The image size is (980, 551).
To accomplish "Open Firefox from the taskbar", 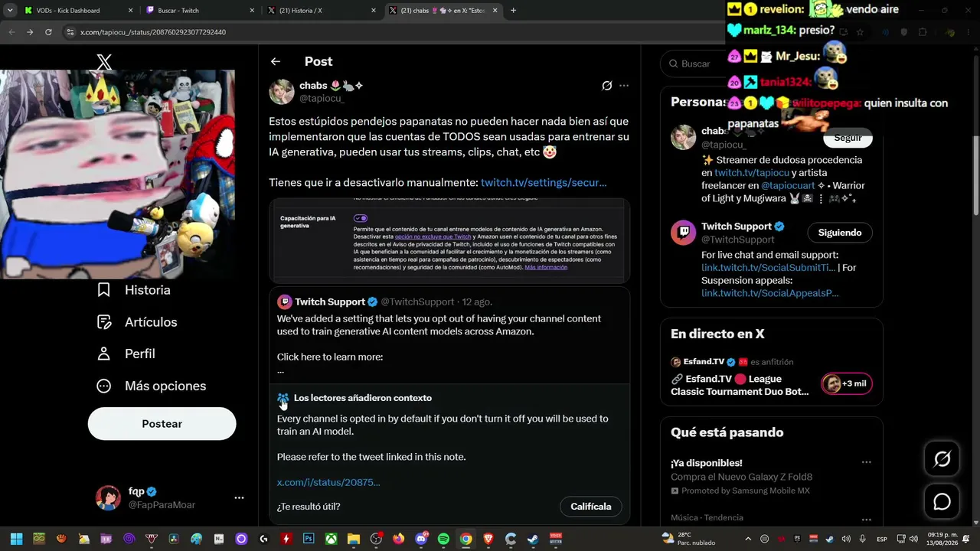I will pos(398,539).
